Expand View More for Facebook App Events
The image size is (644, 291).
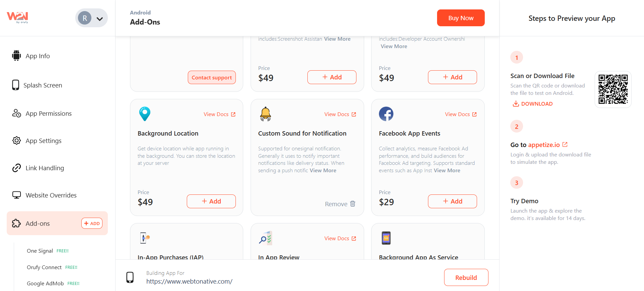447,171
